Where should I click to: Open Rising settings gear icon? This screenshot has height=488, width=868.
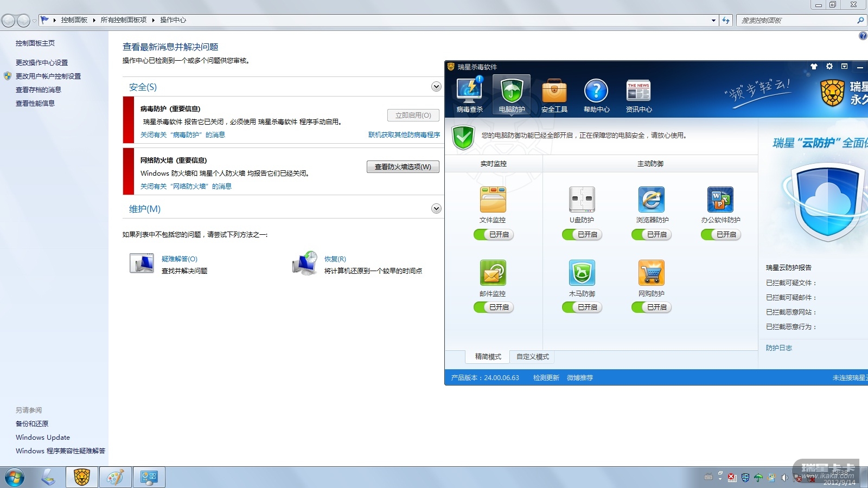click(x=829, y=66)
